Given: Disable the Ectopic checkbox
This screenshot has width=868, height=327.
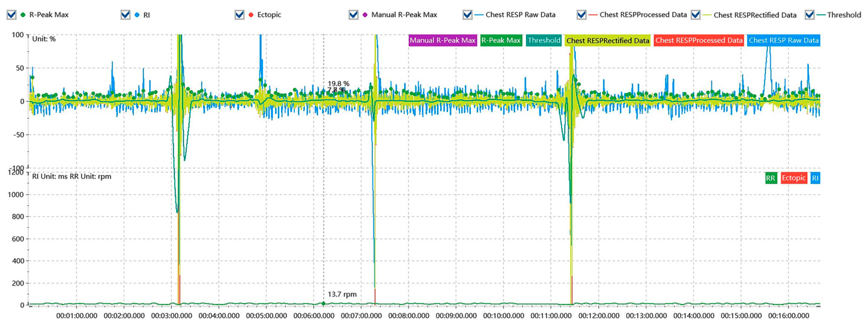Looking at the screenshot, I should pos(239,15).
